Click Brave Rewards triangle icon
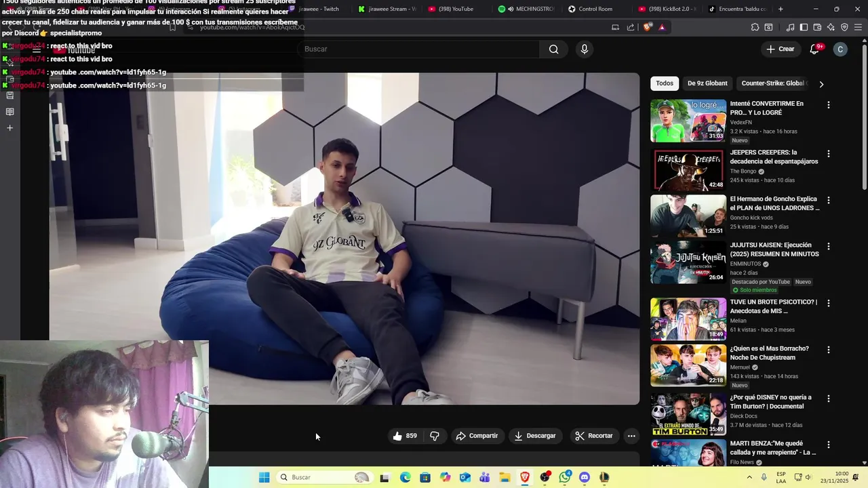868x488 pixels. coord(662,27)
